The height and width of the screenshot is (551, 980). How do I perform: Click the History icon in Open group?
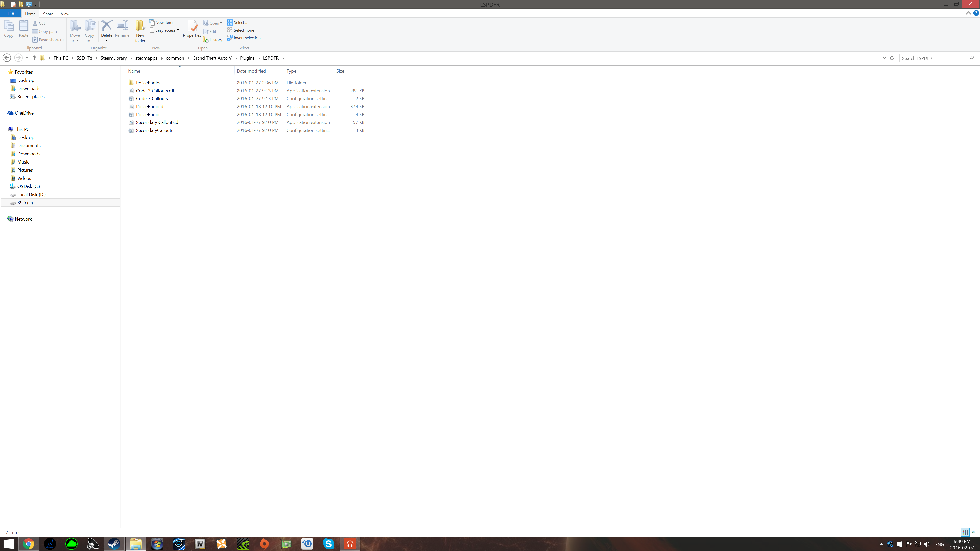coord(213,40)
